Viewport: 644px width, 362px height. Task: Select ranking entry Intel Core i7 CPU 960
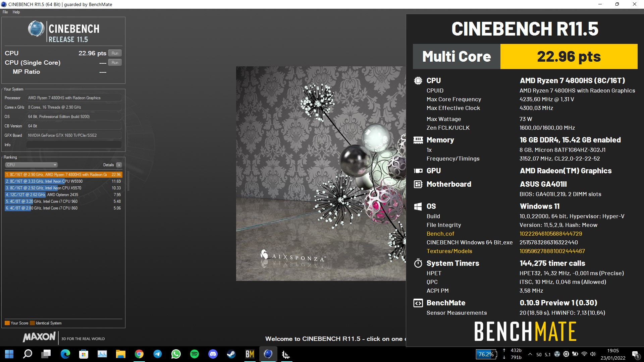[63, 201]
